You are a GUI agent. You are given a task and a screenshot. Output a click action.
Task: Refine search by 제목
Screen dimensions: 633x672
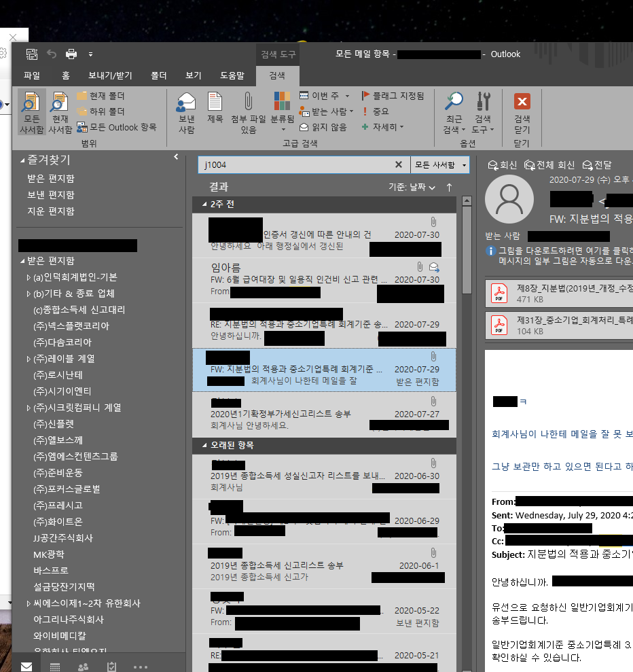click(215, 108)
